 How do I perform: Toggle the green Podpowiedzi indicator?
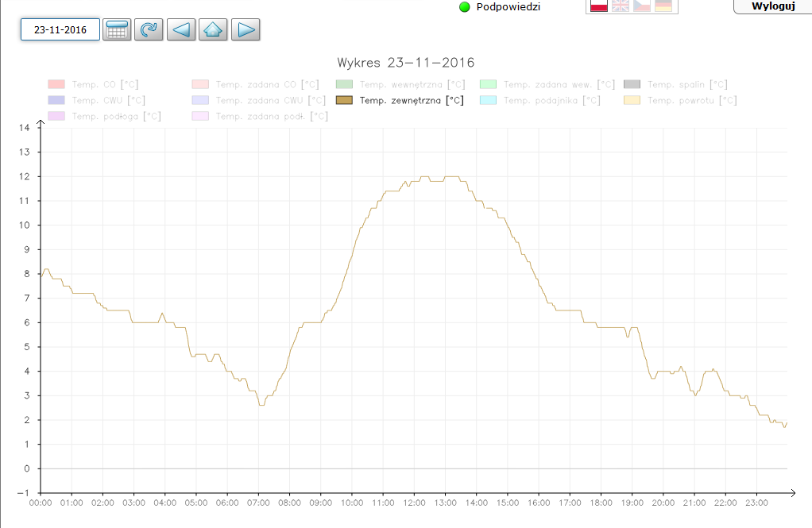coord(465,7)
